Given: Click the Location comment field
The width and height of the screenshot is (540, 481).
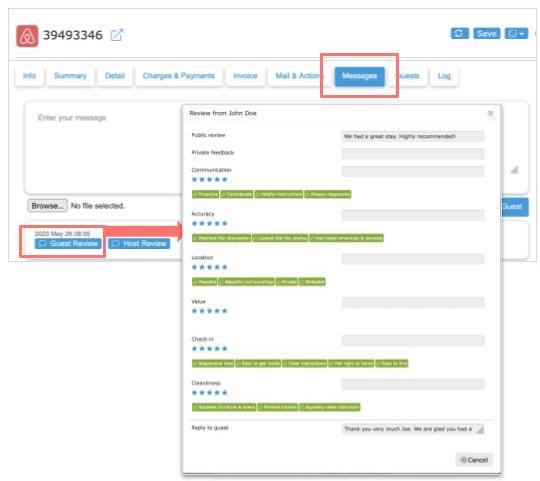Looking at the screenshot, I should [413, 259].
